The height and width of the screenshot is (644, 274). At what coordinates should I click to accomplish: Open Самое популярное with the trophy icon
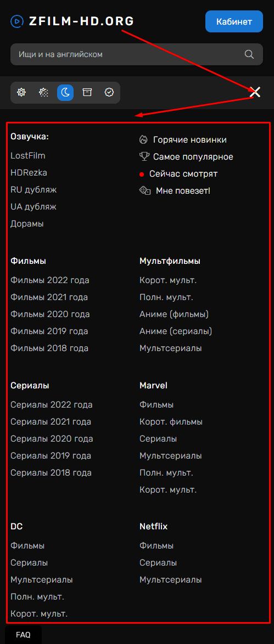[186, 156]
